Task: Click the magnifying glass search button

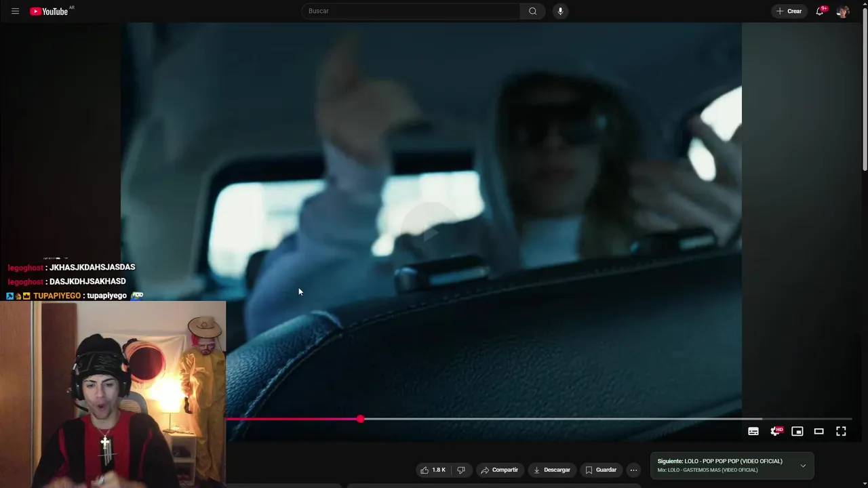Action: point(533,11)
